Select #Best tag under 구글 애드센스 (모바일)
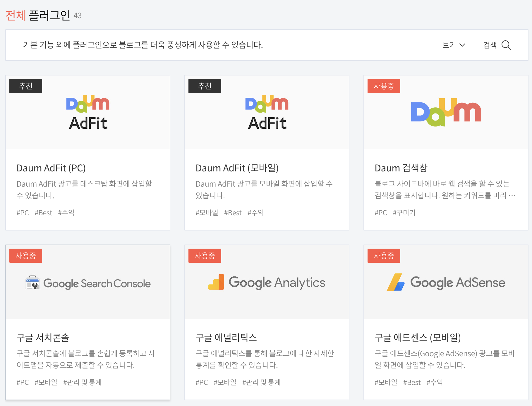532x406 pixels. click(x=412, y=382)
